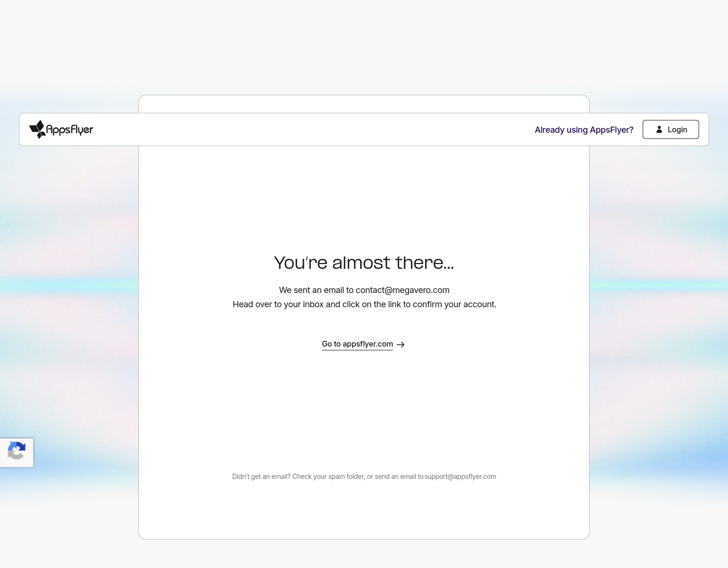Click the word "there..." in the heading
The image size is (728, 568).
(424, 263)
